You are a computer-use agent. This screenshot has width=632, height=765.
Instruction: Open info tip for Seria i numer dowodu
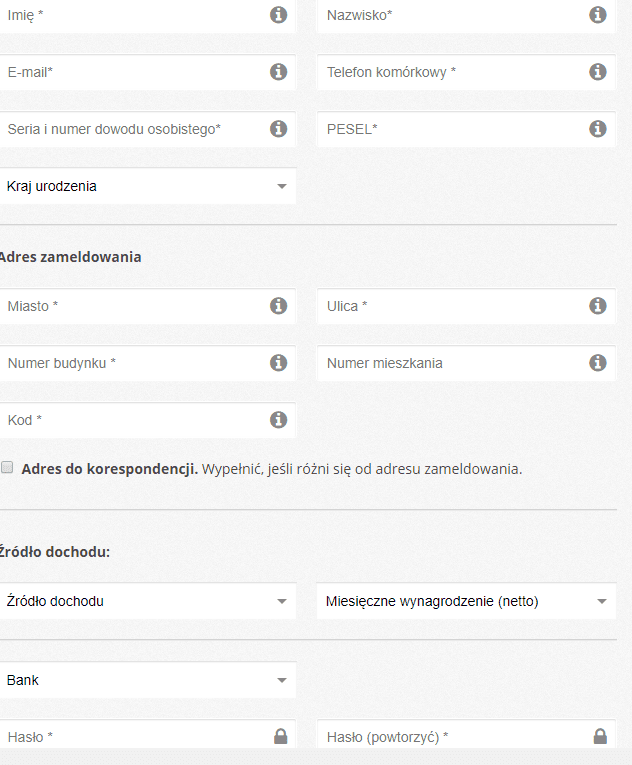tap(279, 129)
